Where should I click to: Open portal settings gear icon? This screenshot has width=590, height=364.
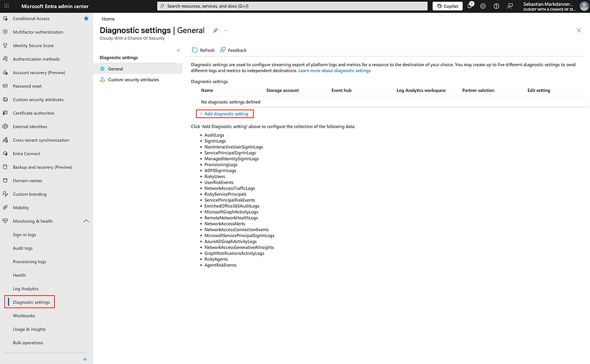tap(483, 6)
